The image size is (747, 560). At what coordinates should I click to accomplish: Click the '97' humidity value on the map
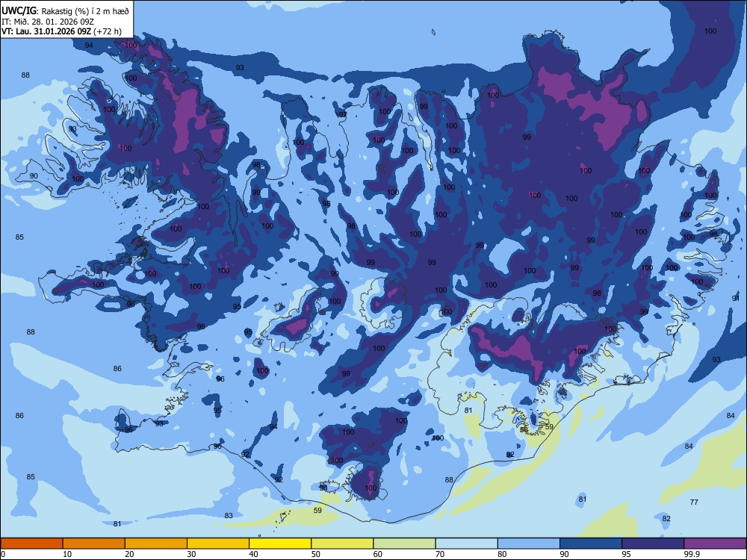[x=342, y=115]
